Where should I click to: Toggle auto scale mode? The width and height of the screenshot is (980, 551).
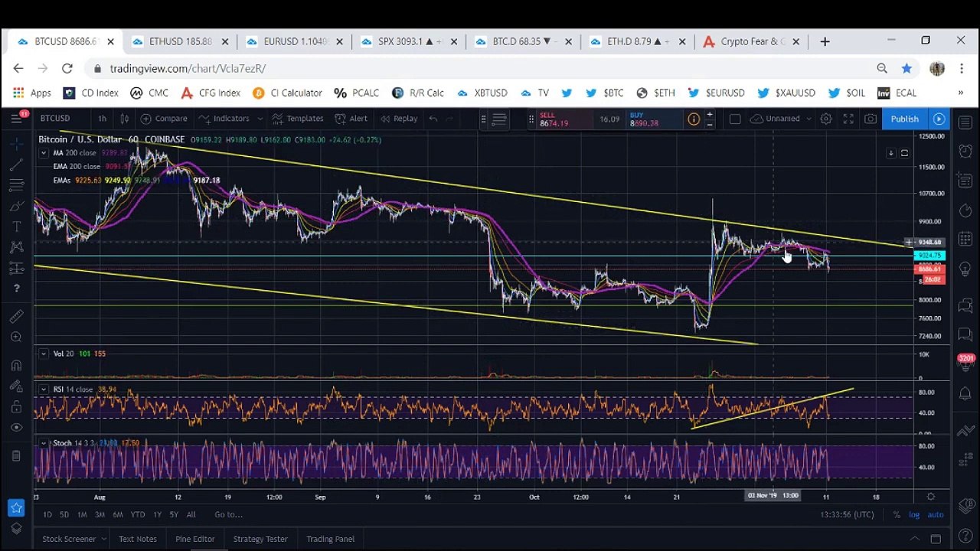[x=936, y=514]
